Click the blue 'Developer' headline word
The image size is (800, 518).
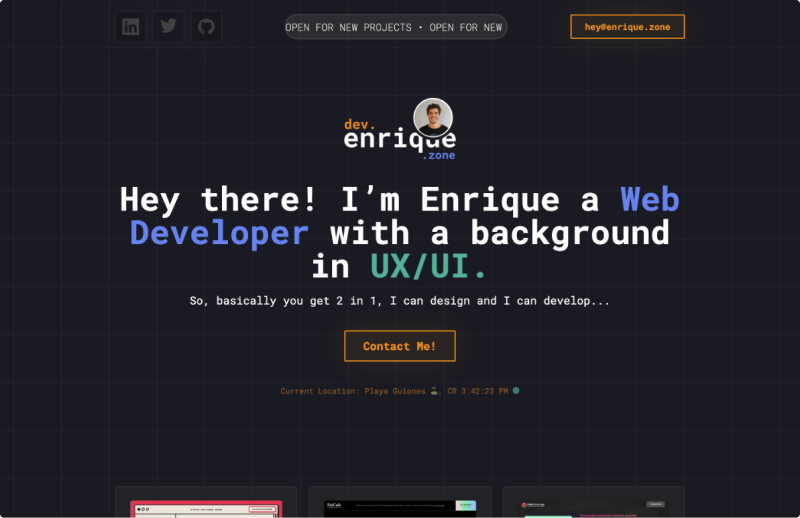click(219, 233)
